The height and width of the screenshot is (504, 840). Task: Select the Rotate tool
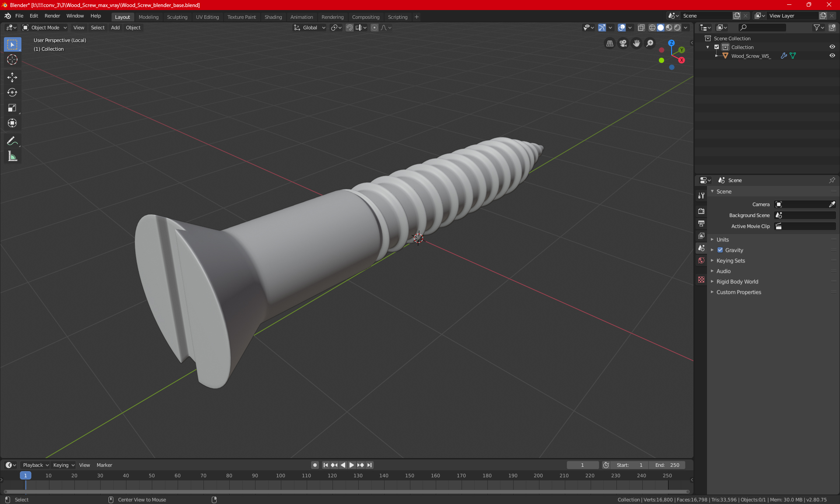(x=12, y=92)
